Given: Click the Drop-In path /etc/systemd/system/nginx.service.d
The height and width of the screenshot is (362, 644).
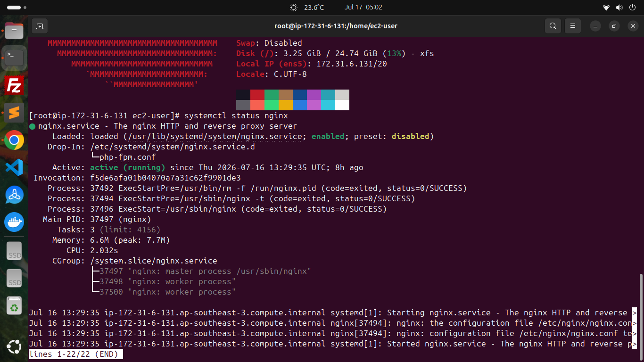Looking at the screenshot, I should [x=173, y=147].
